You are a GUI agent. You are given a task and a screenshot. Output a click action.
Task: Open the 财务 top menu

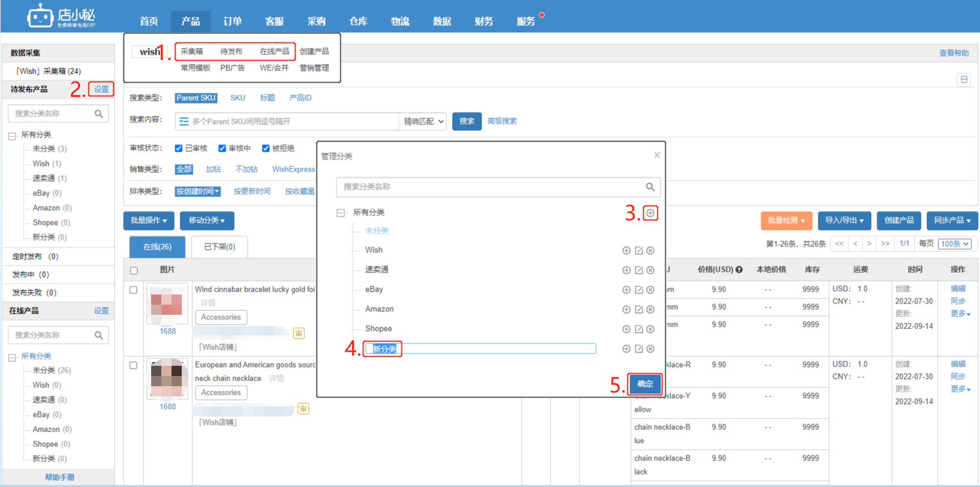(x=484, y=22)
